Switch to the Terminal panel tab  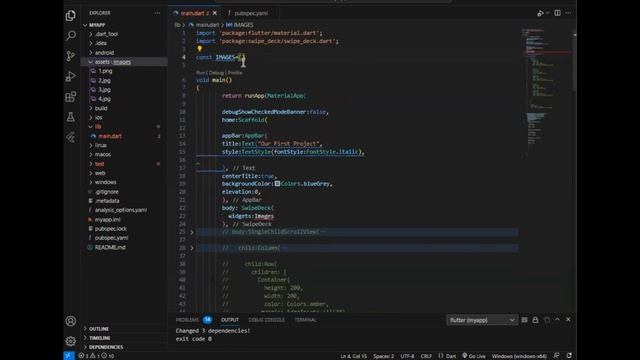305,320
